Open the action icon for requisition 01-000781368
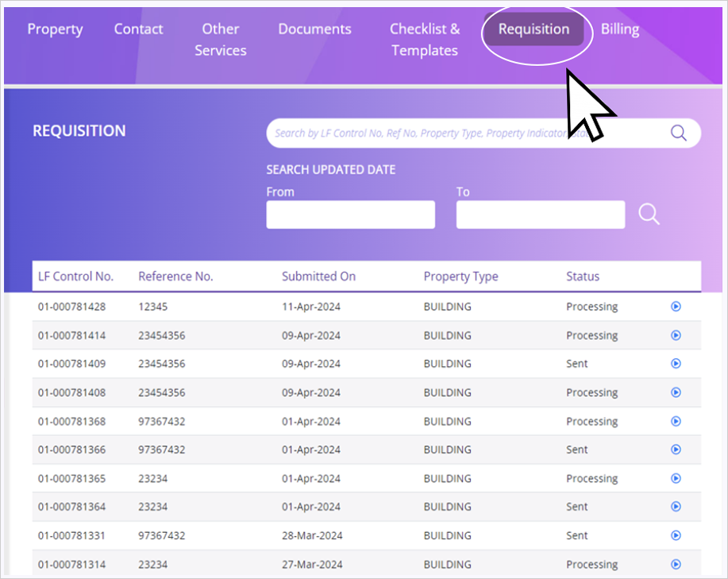Viewport: 728px width, 579px height. point(676,421)
